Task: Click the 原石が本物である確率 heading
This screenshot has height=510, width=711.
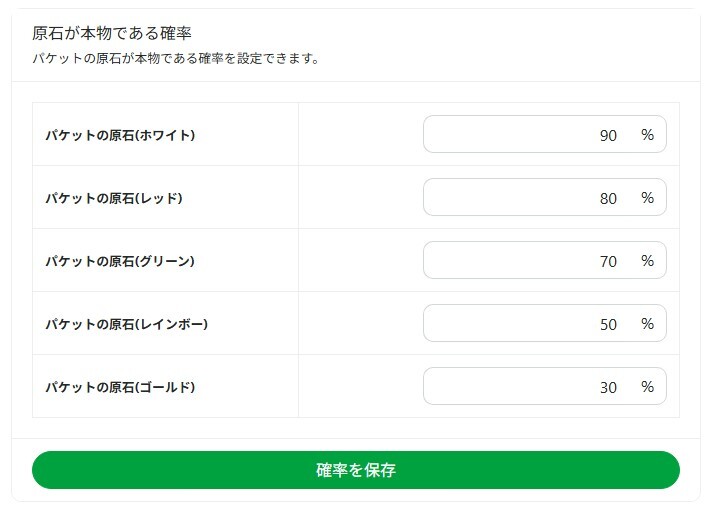Action: pyautogui.click(x=112, y=34)
